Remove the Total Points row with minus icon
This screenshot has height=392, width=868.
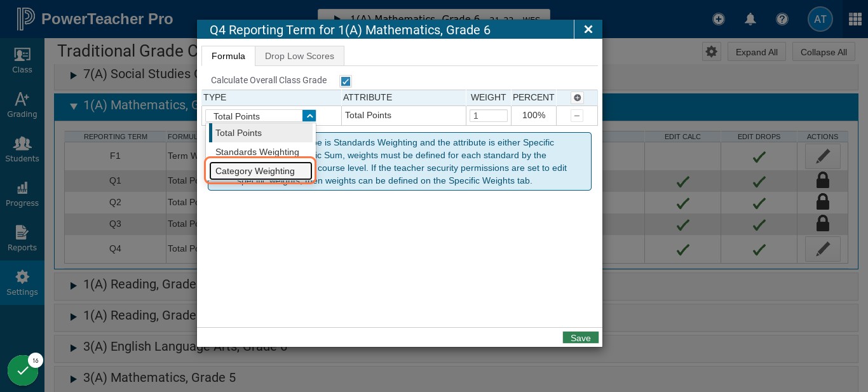577,116
